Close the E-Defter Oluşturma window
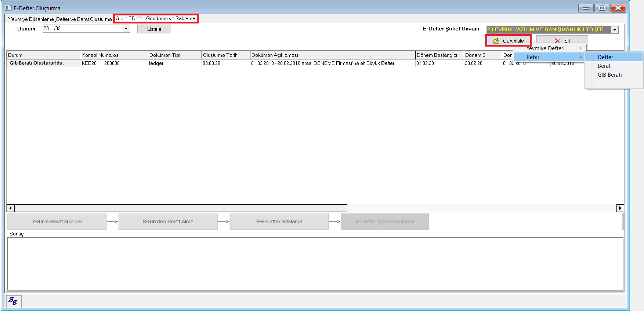Screen dimensions: 644x311 tap(618, 8)
